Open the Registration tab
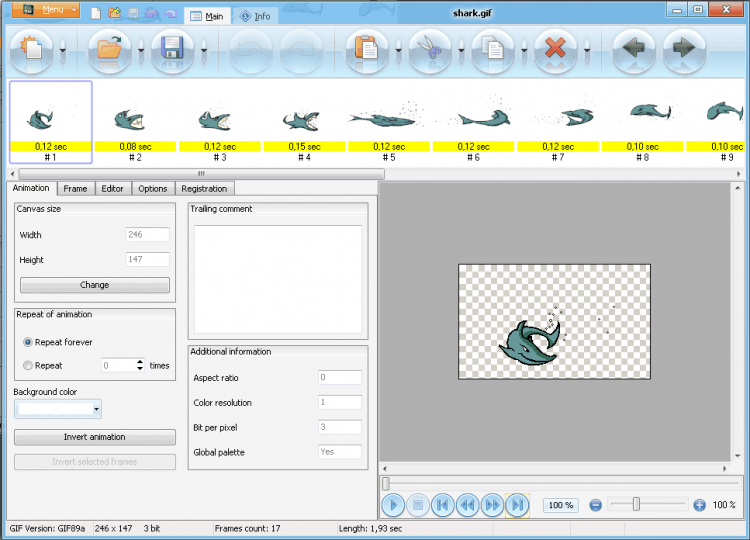Viewport: 750px width, 540px height. coord(204,189)
